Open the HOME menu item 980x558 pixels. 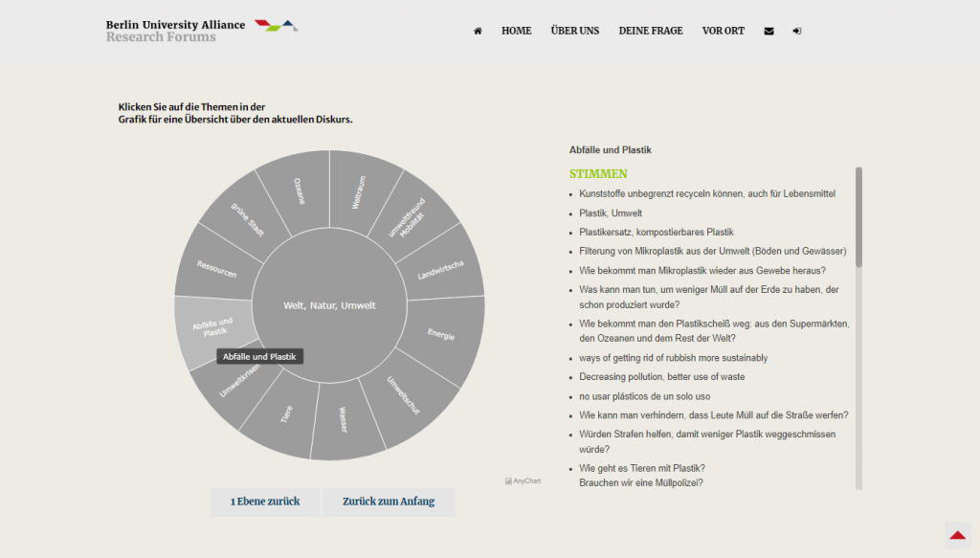(x=516, y=31)
